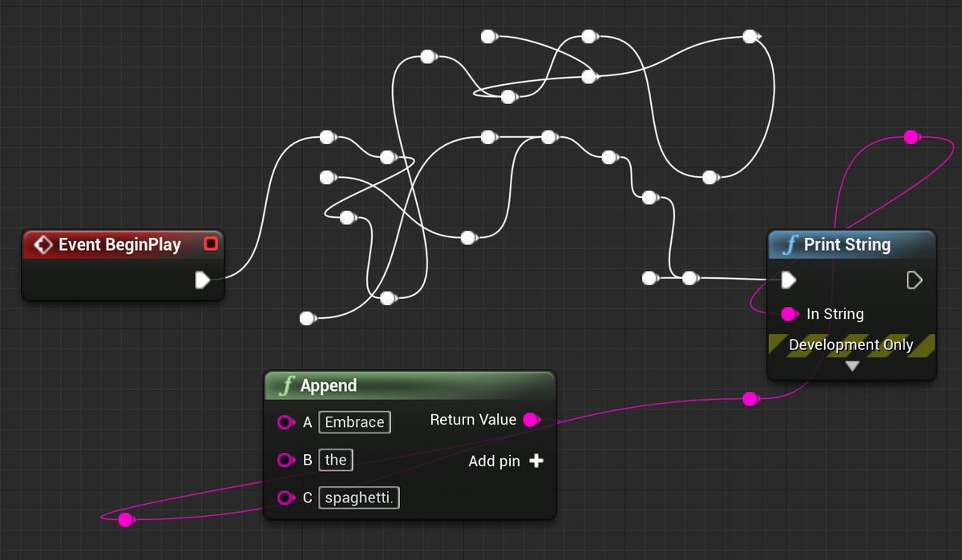The width and height of the screenshot is (962, 560).
Task: Click the In String pink input pin
Action: pos(790,313)
